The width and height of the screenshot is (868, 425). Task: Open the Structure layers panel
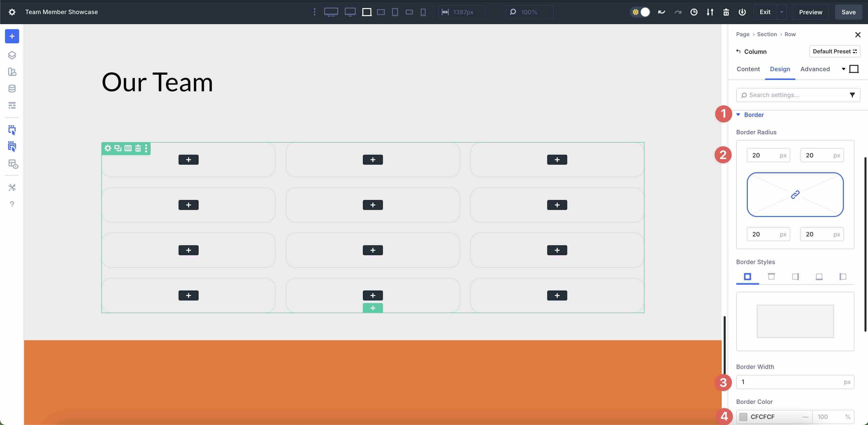point(12,55)
